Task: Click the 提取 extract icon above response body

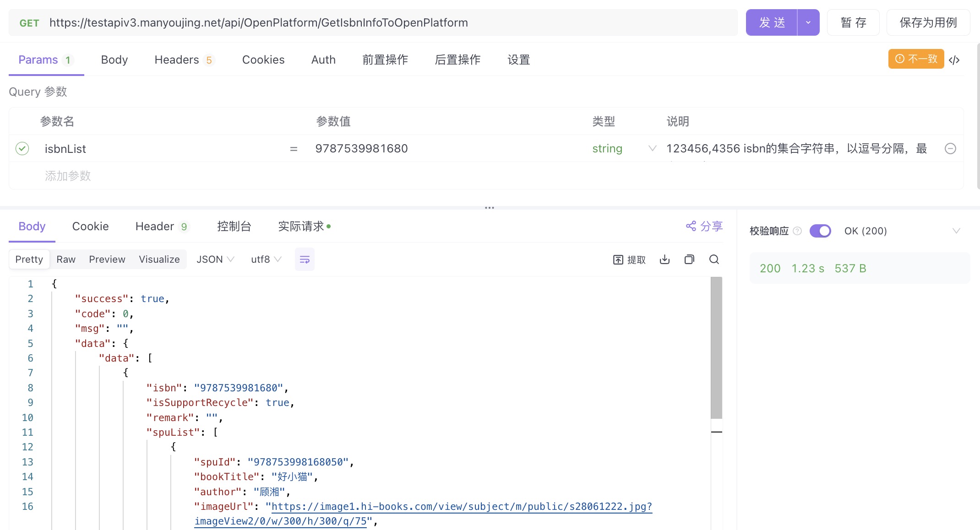Action: [x=629, y=260]
